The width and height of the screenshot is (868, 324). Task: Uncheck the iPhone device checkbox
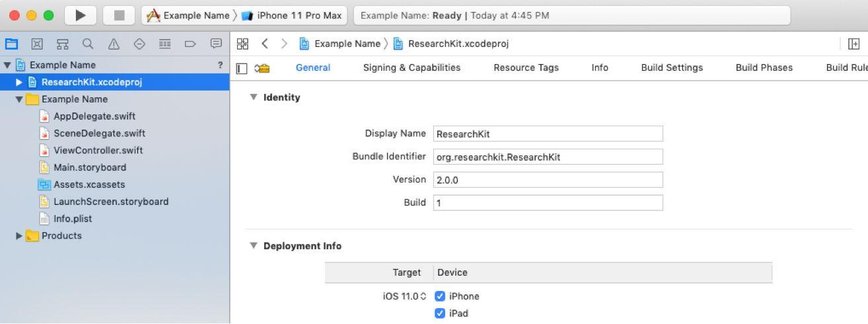click(x=440, y=296)
